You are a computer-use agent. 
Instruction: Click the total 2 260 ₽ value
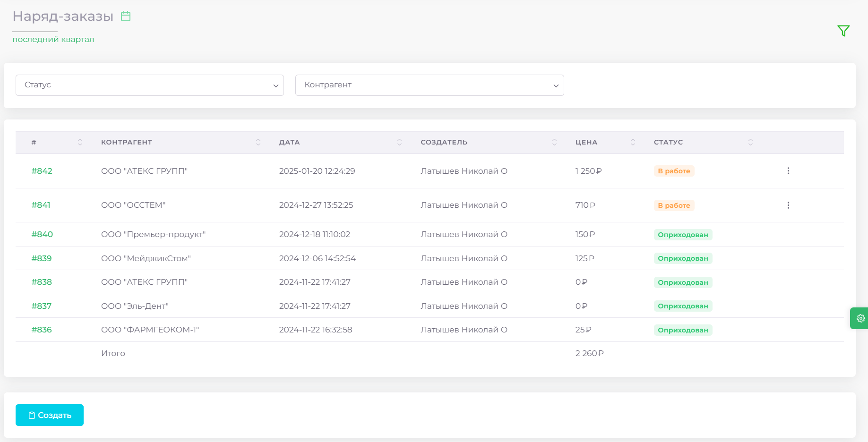click(x=589, y=353)
